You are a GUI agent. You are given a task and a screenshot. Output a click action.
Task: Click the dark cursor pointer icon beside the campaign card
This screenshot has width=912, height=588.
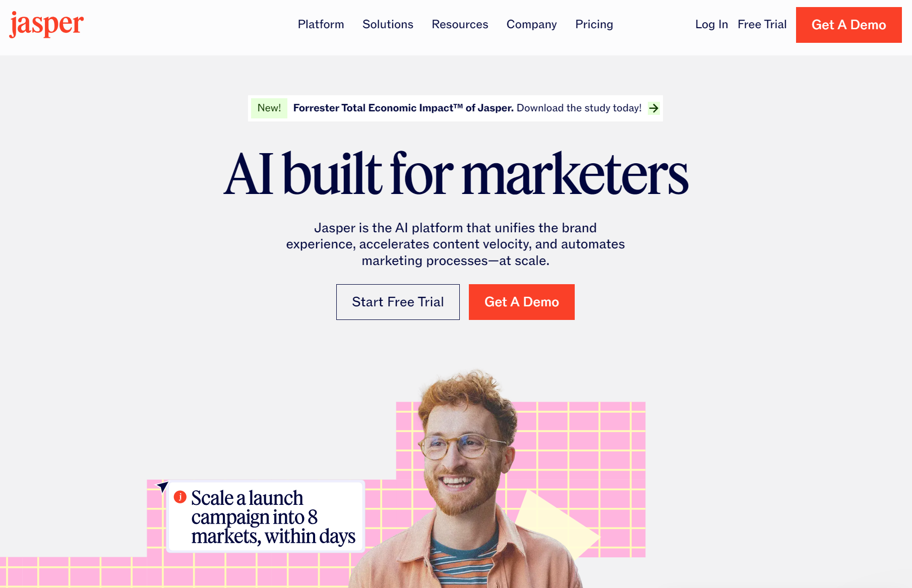coord(162,487)
